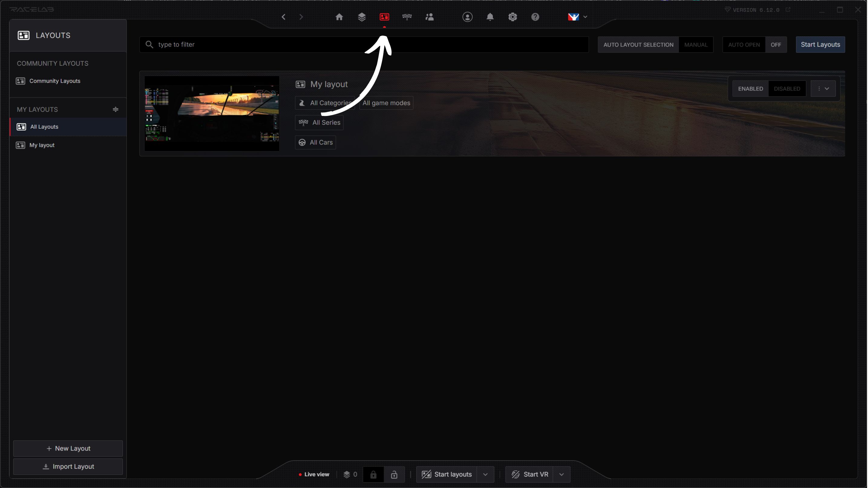868x488 pixels.
Task: Open the user account profile icon
Action: click(467, 17)
